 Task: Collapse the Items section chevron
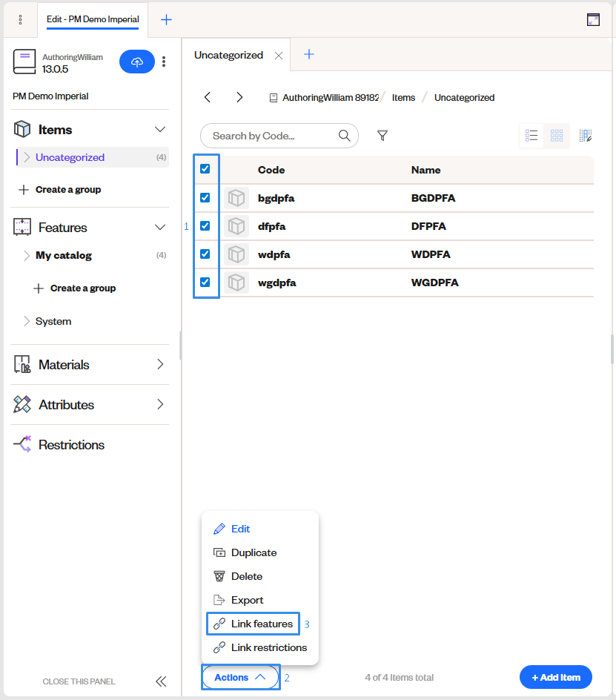159,128
